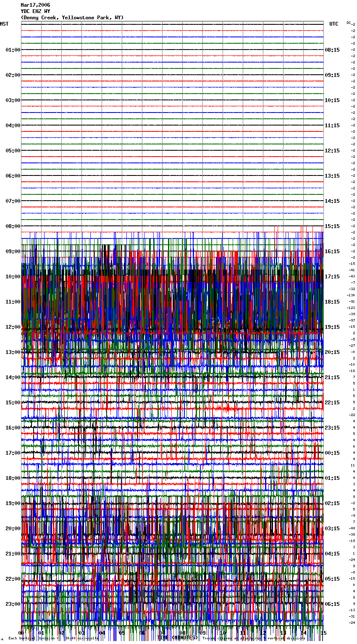Select the 20:00 MST time label
The image size is (357, 644).
coord(13,529)
